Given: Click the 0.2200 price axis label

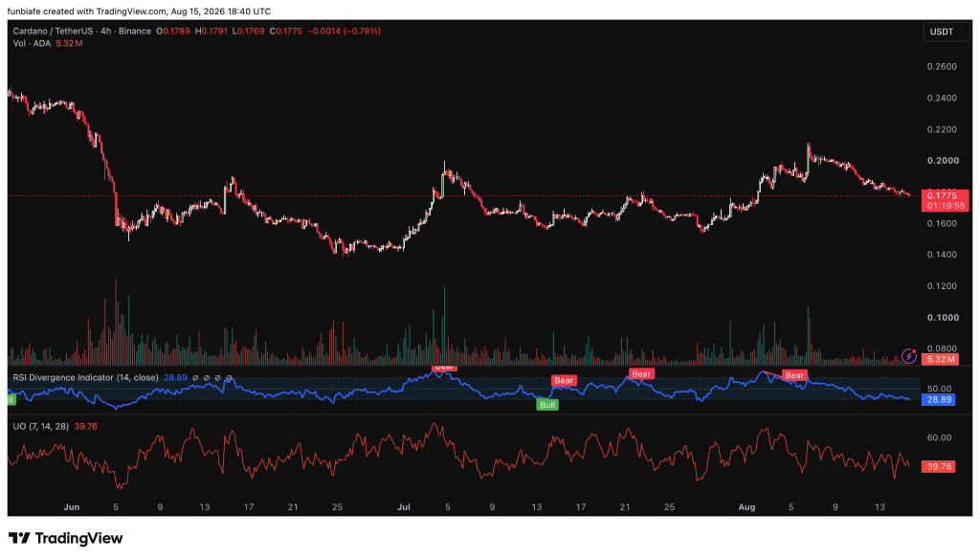Looking at the screenshot, I should pyautogui.click(x=942, y=129).
